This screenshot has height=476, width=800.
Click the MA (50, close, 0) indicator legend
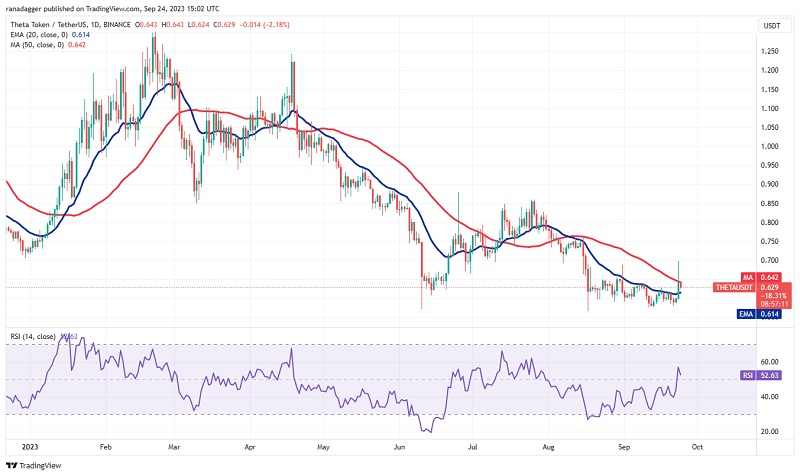[x=48, y=45]
